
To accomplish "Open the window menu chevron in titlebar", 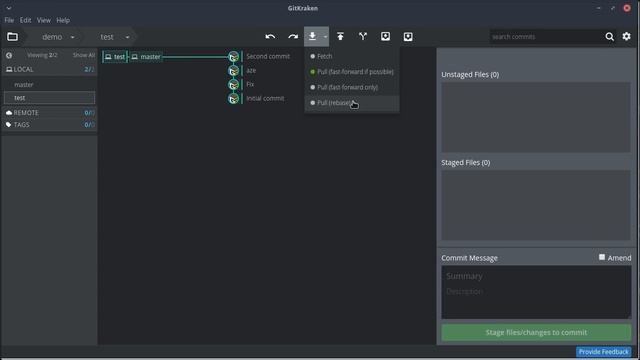I will (x=9, y=8).
